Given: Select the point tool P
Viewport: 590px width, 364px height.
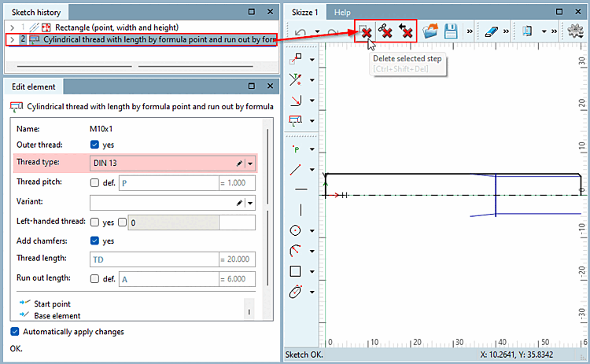Looking at the screenshot, I should coord(296,149).
